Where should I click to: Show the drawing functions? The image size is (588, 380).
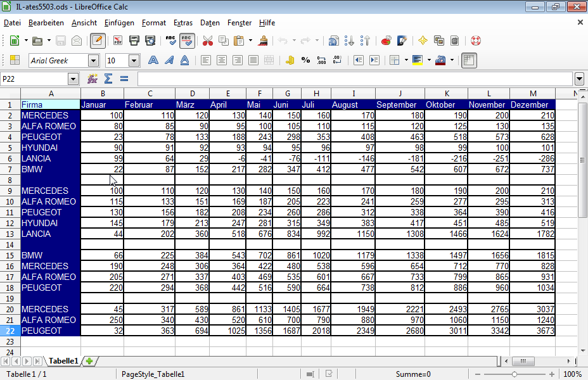tap(402, 41)
